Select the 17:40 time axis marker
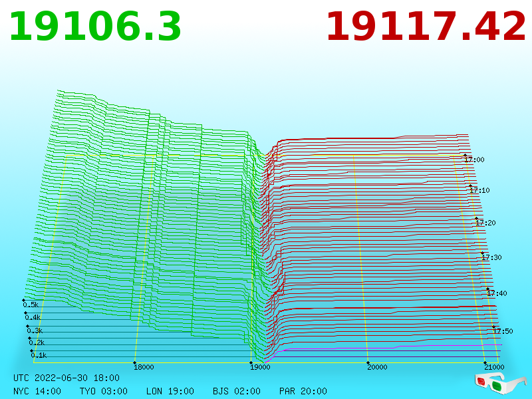The width and height of the screenshot is (532, 399). (497, 293)
